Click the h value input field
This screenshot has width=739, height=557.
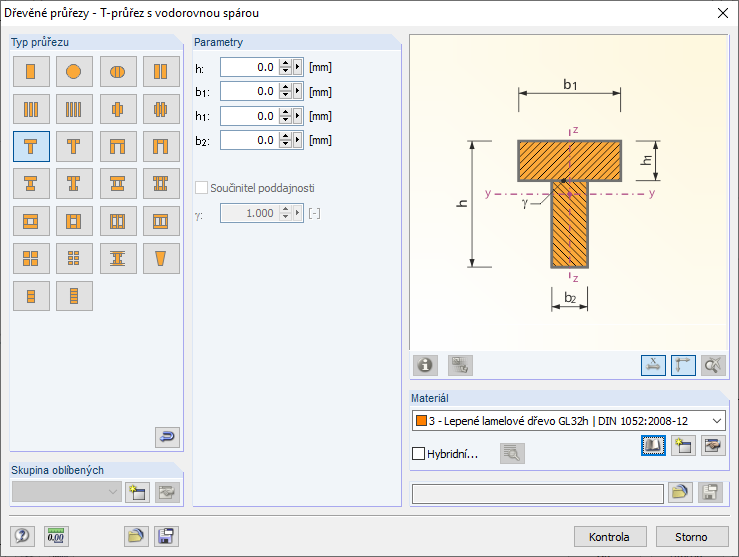tap(250, 67)
